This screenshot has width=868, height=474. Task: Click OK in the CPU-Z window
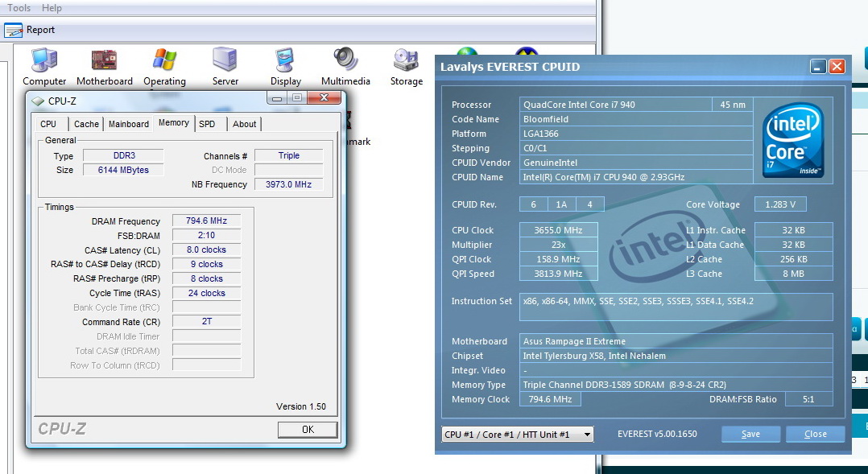(x=308, y=430)
